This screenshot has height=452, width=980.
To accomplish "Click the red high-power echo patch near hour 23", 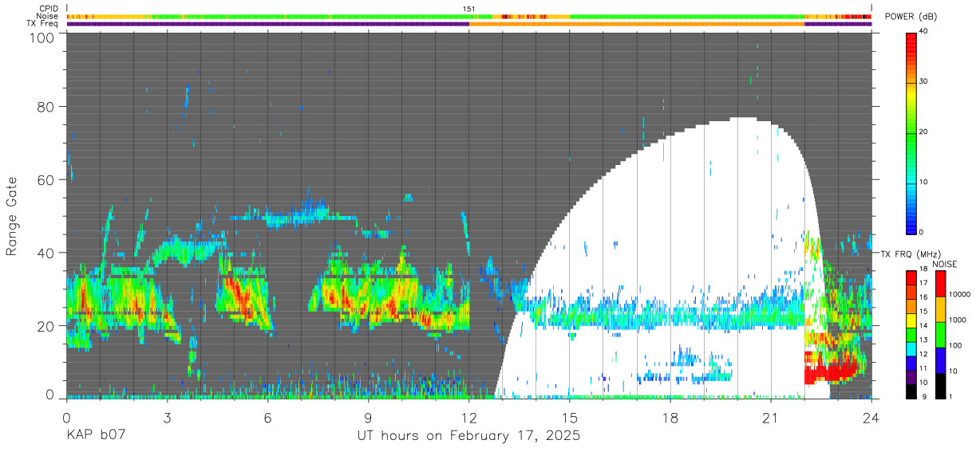I will [830, 372].
